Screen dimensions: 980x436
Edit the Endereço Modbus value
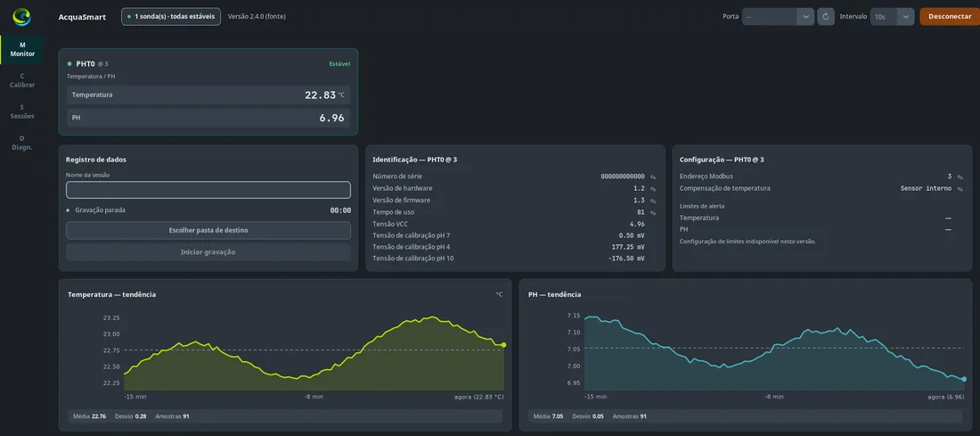(960, 177)
